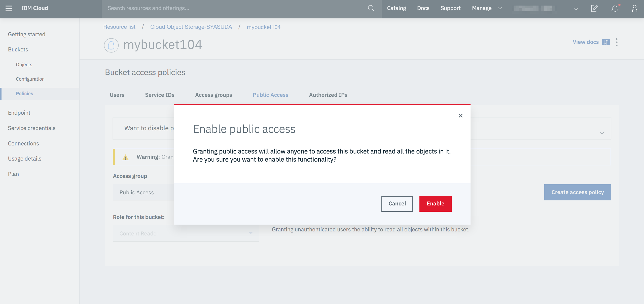644x304 pixels.
Task: Click the mybucket104 breadcrumb
Action: [x=264, y=27]
